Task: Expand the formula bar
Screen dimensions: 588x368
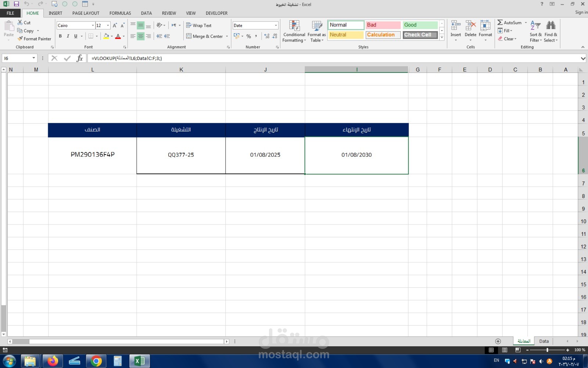Action: pyautogui.click(x=583, y=58)
